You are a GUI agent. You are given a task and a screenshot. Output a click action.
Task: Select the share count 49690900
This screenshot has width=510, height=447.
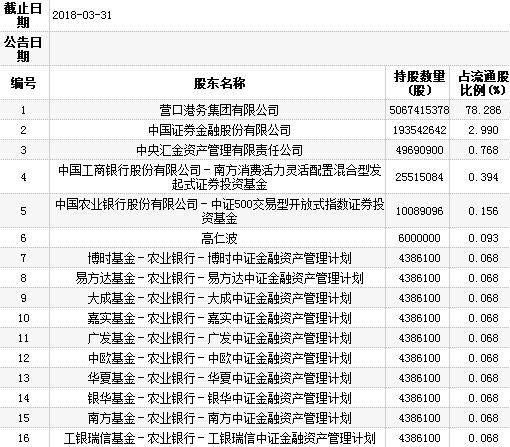(x=419, y=150)
